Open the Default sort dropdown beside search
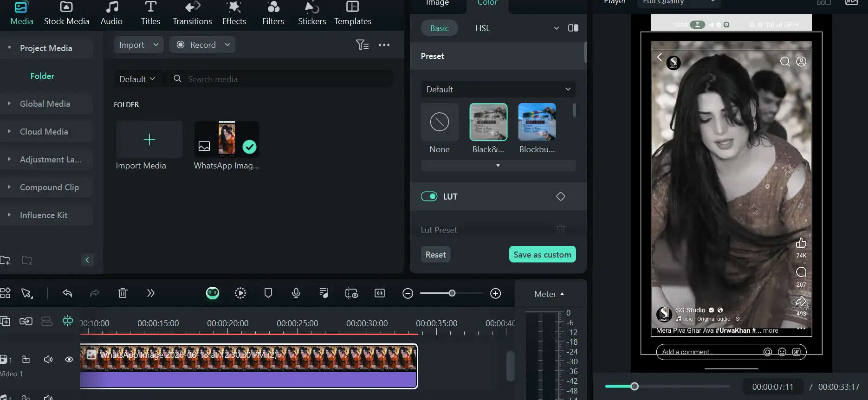Viewport: 868px width, 400px height. pos(137,79)
